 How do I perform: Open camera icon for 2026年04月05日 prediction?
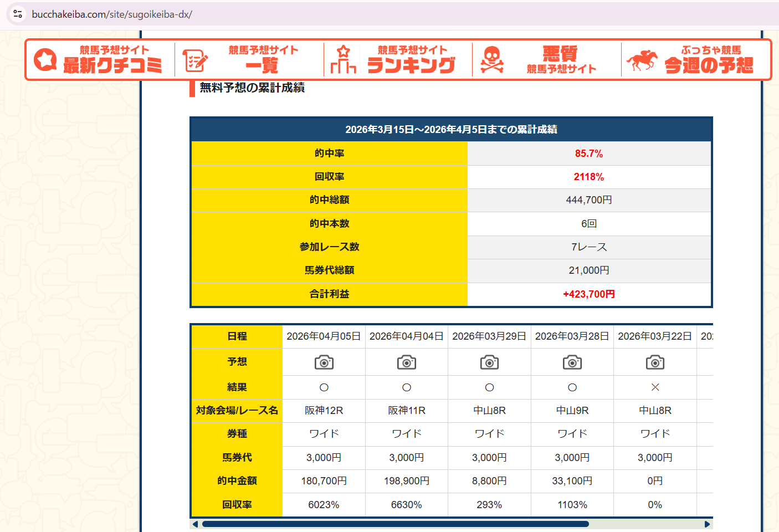324,362
